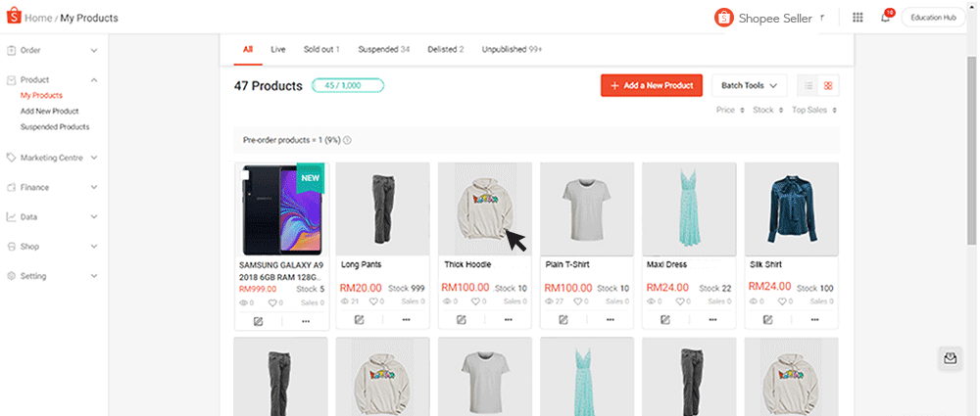
Task: Edit the Plain T-Shirt product
Action: pyautogui.click(x=563, y=319)
